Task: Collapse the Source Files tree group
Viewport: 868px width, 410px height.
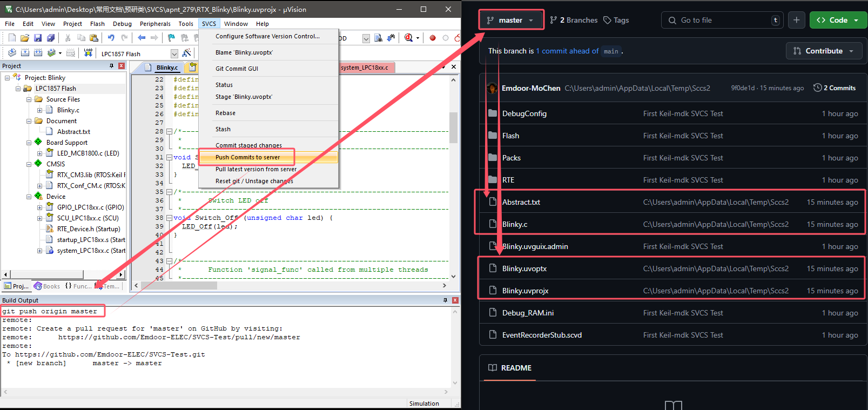Action: (29, 99)
